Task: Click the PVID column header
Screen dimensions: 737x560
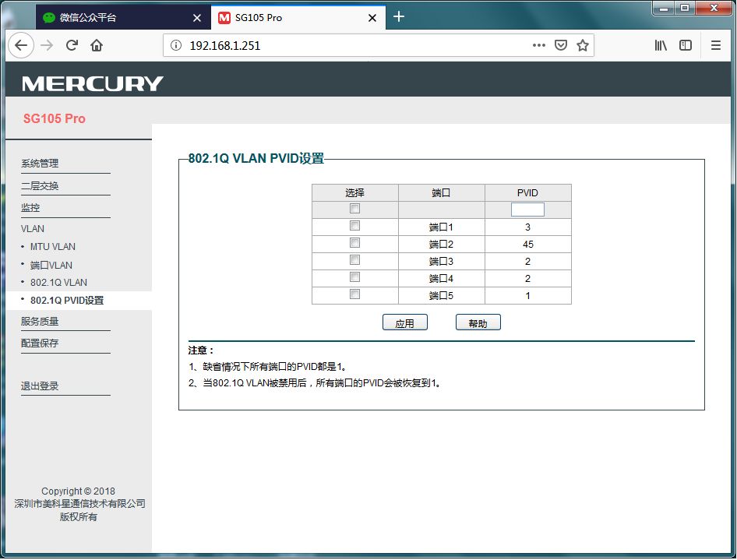Action: coord(528,193)
